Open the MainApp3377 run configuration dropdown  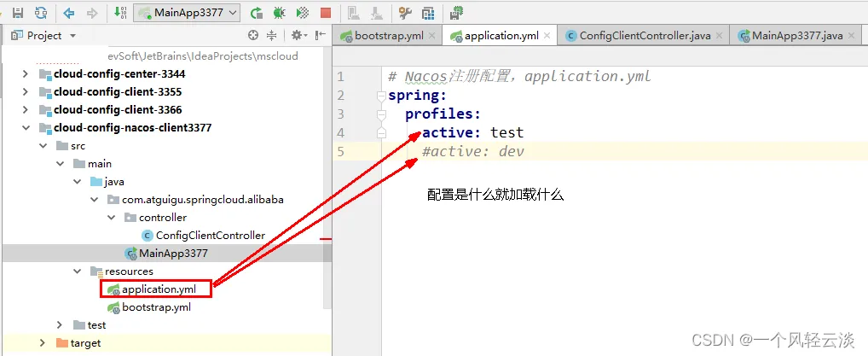click(x=187, y=13)
